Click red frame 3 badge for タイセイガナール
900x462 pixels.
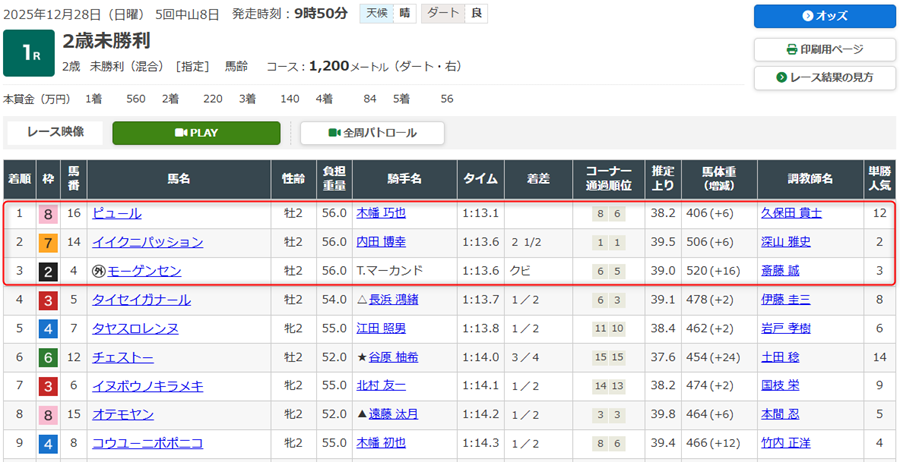48,300
